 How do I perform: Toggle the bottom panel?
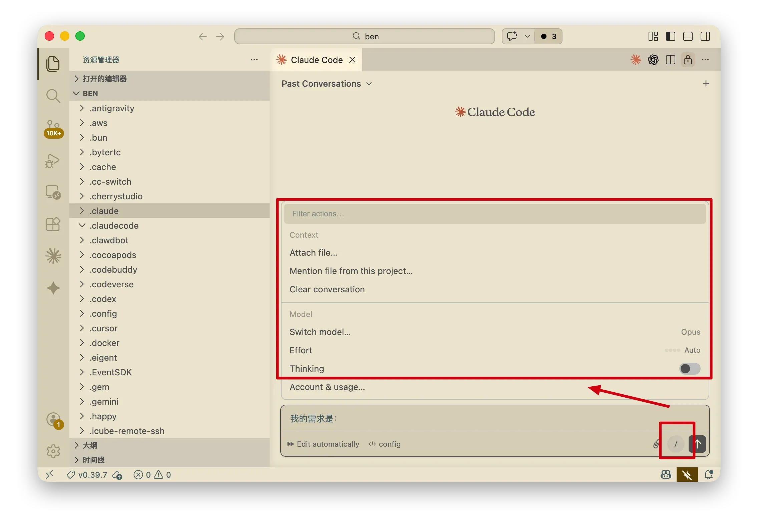point(688,36)
